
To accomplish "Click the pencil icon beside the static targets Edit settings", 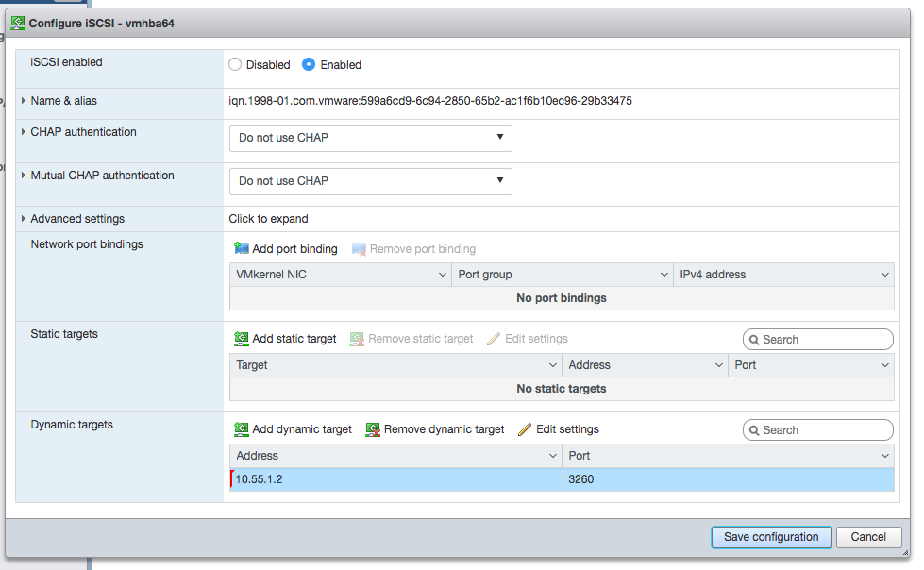I will coord(494,339).
